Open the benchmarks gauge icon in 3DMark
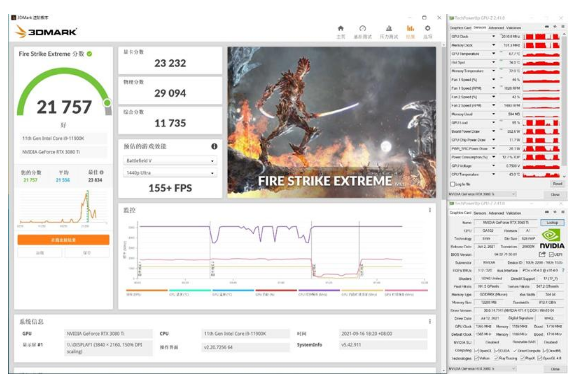The width and height of the screenshot is (576, 381). pyautogui.click(x=362, y=28)
